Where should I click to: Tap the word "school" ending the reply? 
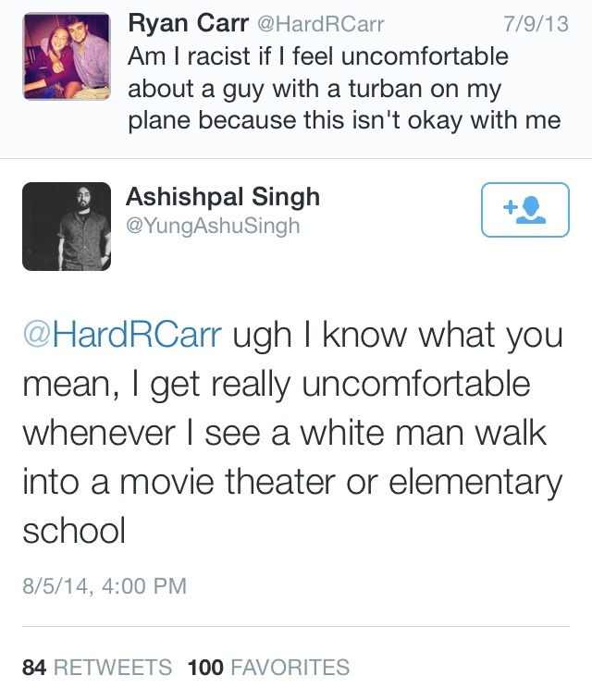click(73, 530)
